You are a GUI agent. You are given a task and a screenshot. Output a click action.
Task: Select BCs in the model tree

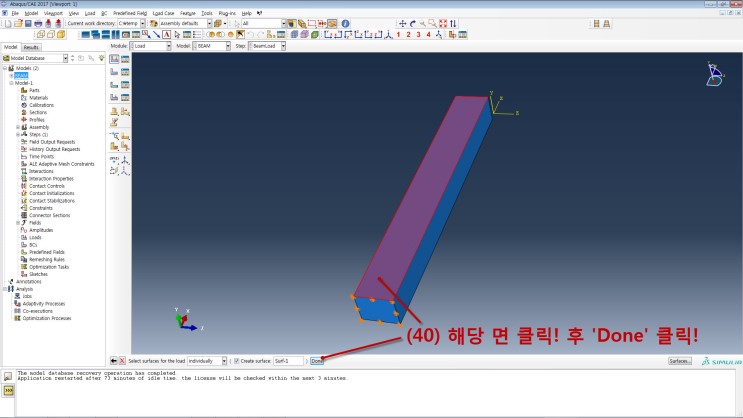(33, 245)
